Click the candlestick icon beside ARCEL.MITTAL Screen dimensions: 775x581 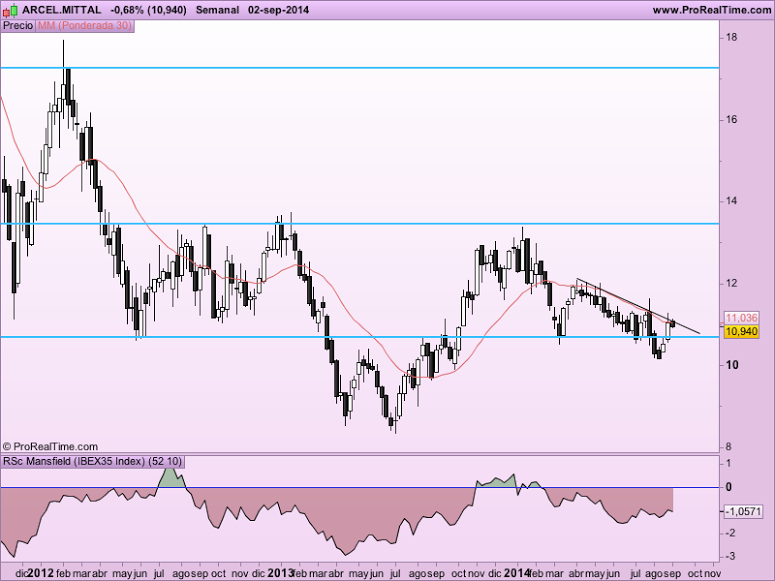10,9
